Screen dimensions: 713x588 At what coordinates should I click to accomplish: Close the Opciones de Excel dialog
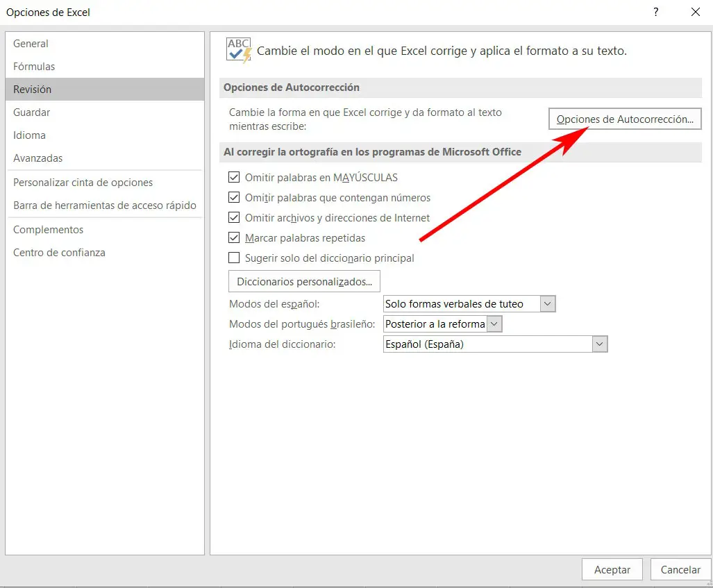tap(695, 12)
